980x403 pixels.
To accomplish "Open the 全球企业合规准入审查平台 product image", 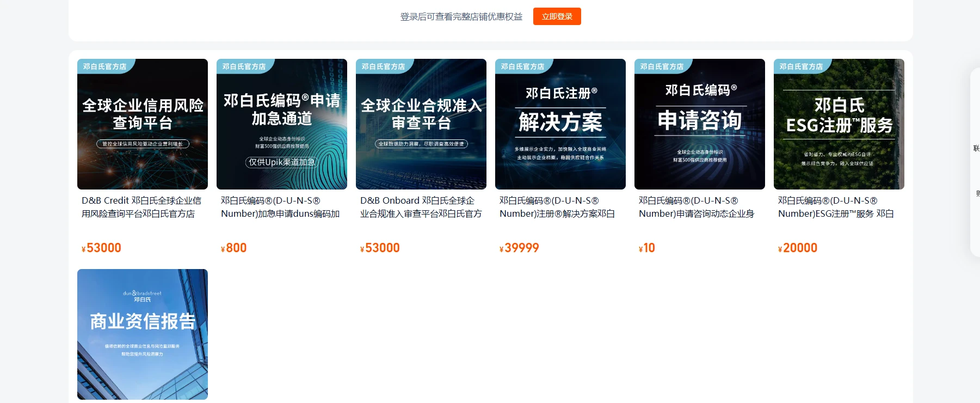I will [421, 124].
